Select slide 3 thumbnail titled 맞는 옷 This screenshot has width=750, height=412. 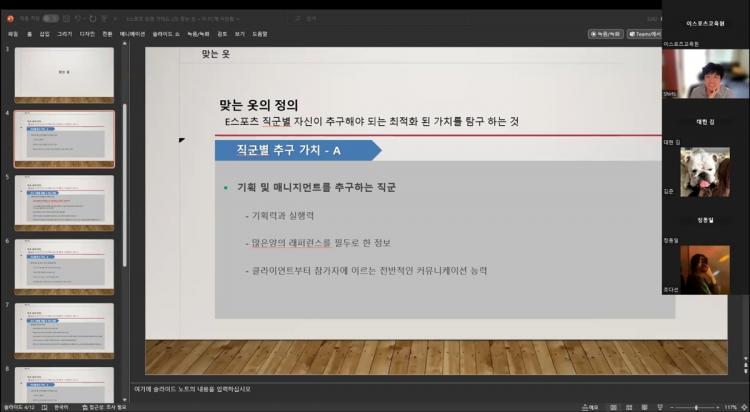pyautogui.click(x=64, y=74)
